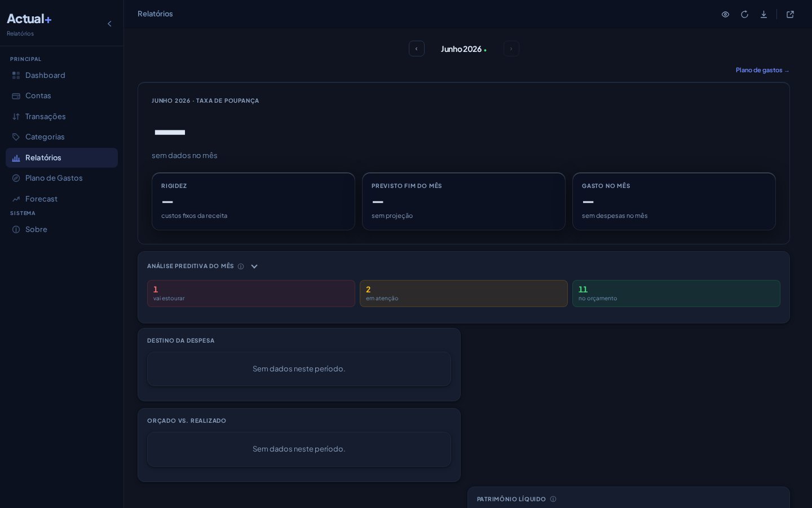Follow the Plano de gastos link
The width and height of the screenshot is (812, 508).
[762, 70]
